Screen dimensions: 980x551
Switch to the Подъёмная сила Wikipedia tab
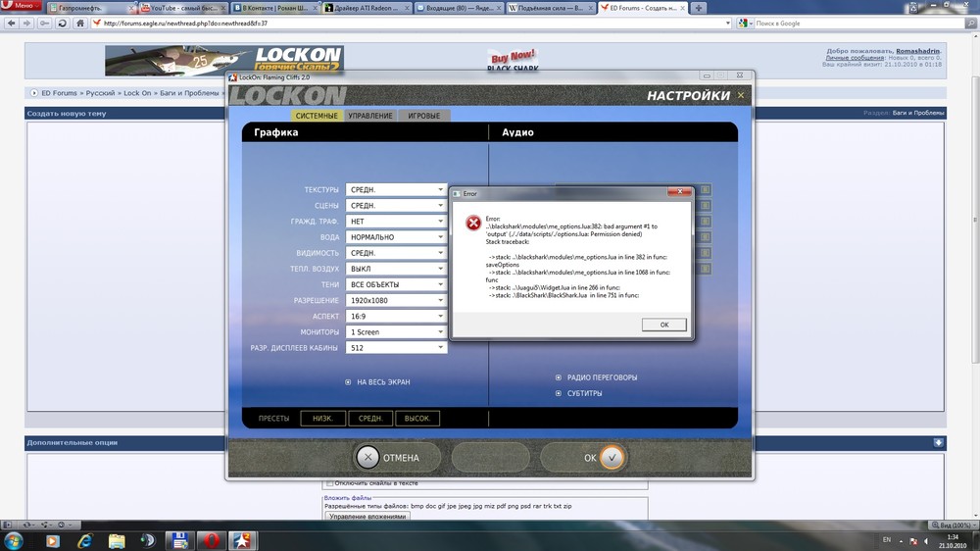point(551,8)
